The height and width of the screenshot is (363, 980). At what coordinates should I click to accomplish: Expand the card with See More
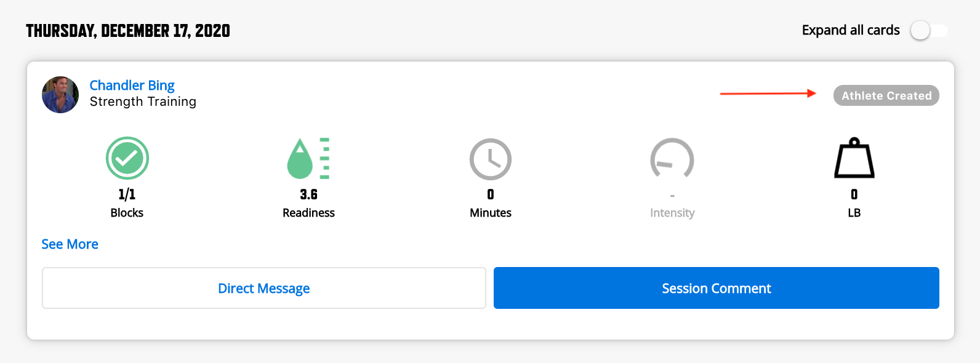pyautogui.click(x=70, y=244)
